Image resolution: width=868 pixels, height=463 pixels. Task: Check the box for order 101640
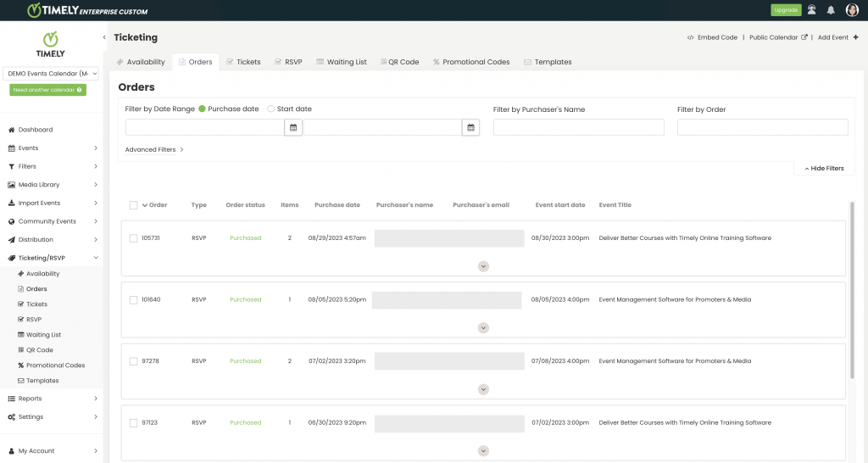click(133, 299)
